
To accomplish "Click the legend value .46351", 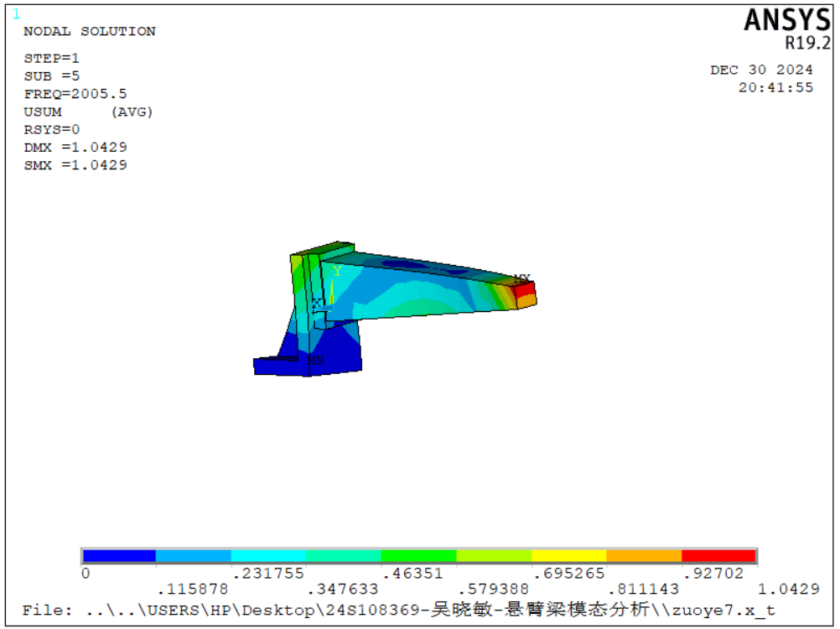I will pos(413,574).
